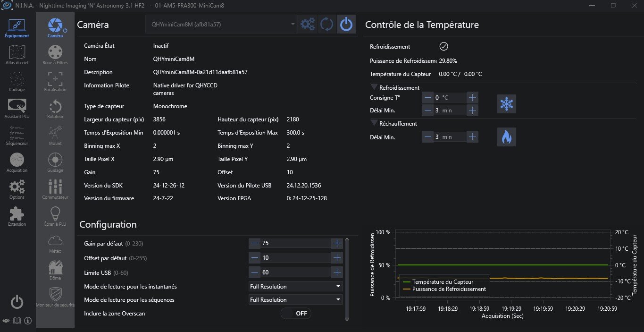
Task: Start warming with flame button
Action: (507, 137)
